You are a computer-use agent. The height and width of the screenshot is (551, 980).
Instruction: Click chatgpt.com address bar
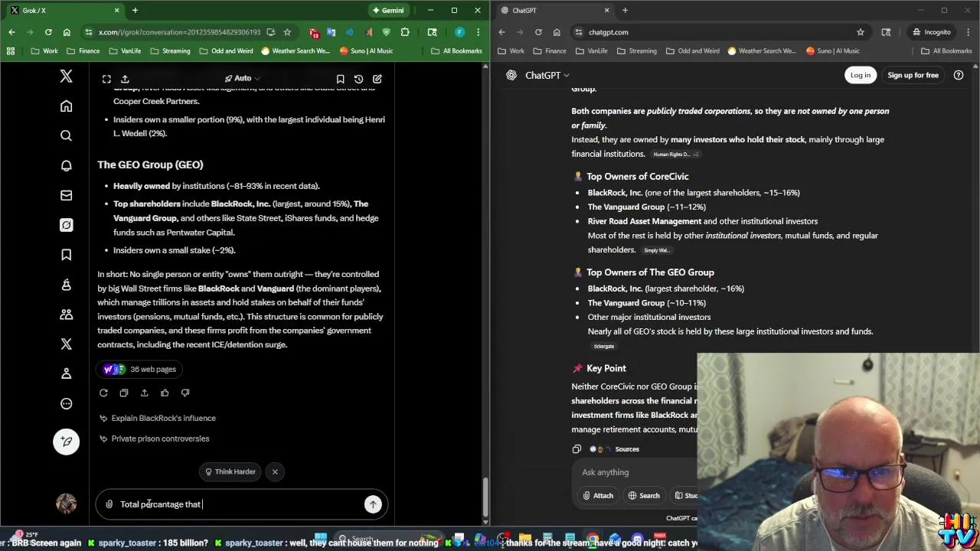720,32
